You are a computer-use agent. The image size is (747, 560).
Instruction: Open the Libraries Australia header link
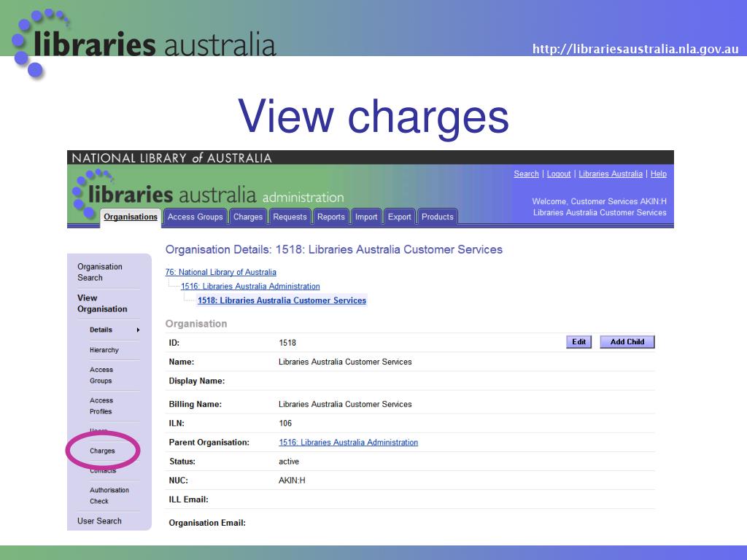611,174
